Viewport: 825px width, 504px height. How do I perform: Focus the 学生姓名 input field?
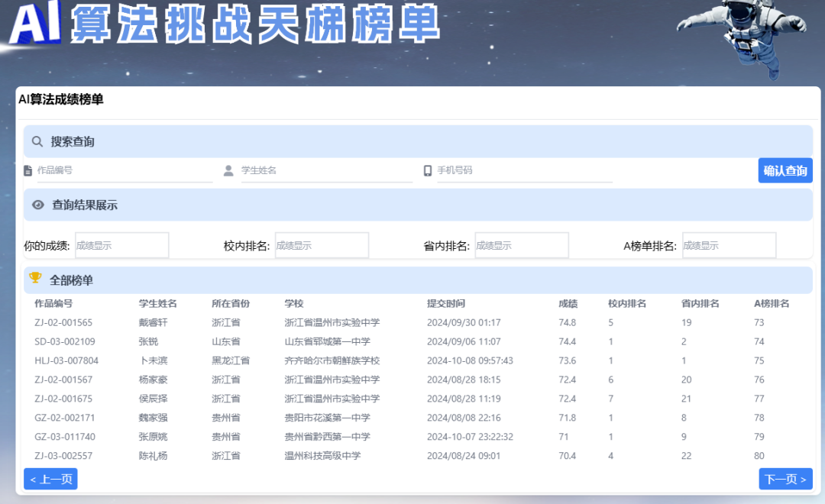(x=321, y=170)
